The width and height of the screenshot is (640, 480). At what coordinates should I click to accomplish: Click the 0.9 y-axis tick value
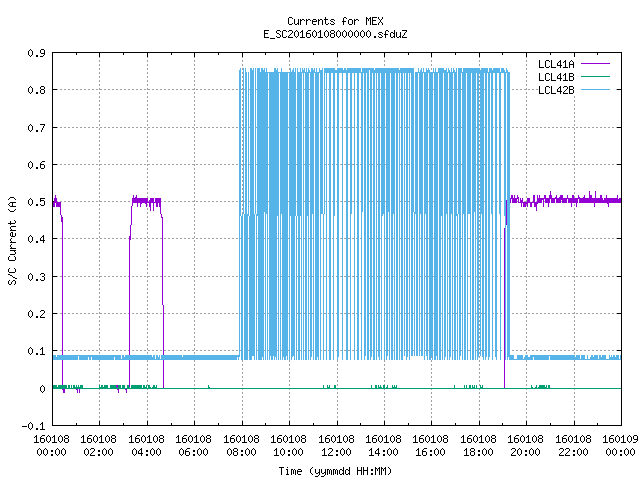(x=36, y=53)
